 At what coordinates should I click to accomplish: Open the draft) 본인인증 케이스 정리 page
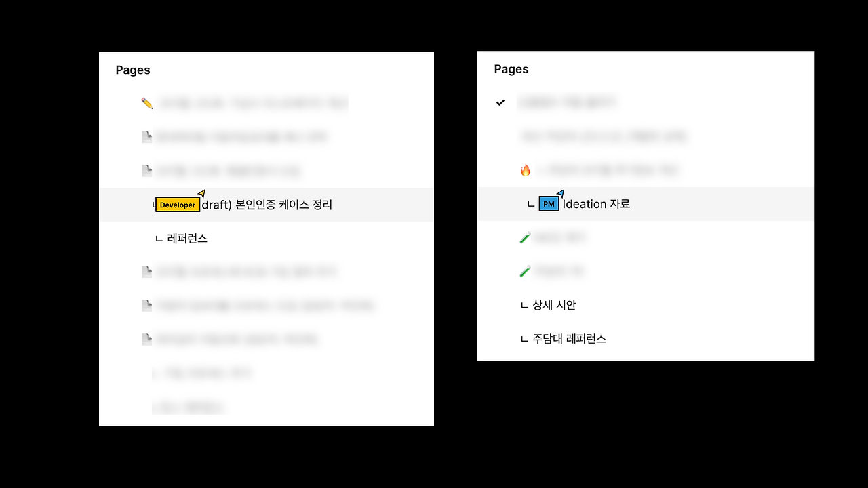267,205
